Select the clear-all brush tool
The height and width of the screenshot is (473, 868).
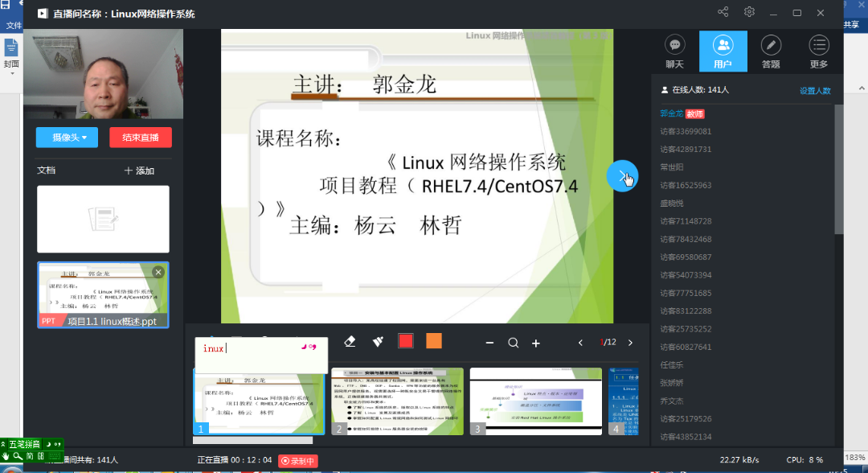[x=378, y=342]
